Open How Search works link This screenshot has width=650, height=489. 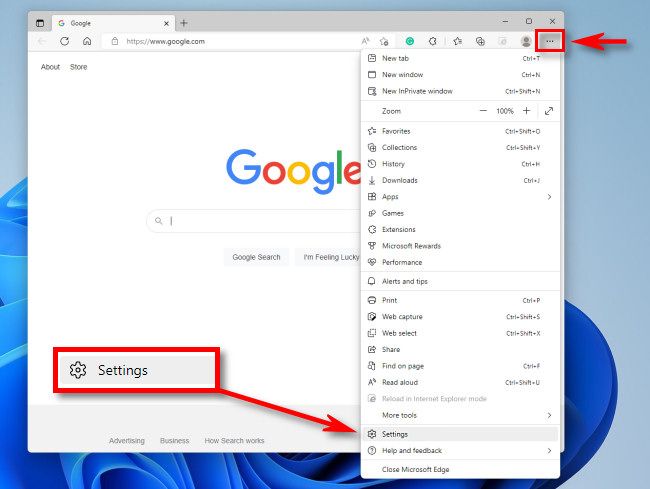pos(234,441)
